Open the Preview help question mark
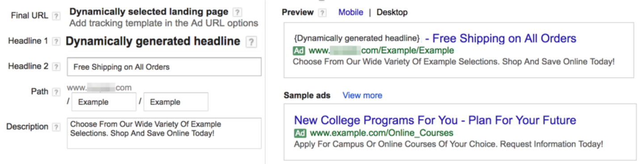This screenshot has width=644, height=164. (x=322, y=13)
